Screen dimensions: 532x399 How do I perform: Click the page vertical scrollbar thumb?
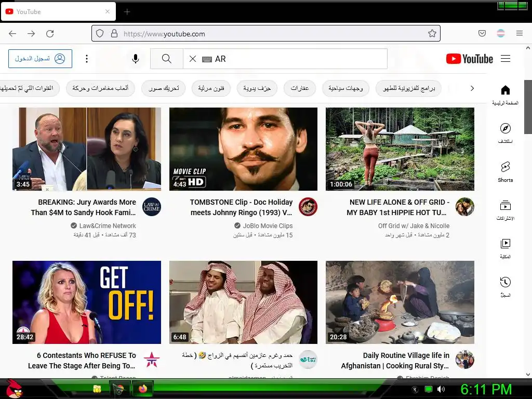click(528, 107)
